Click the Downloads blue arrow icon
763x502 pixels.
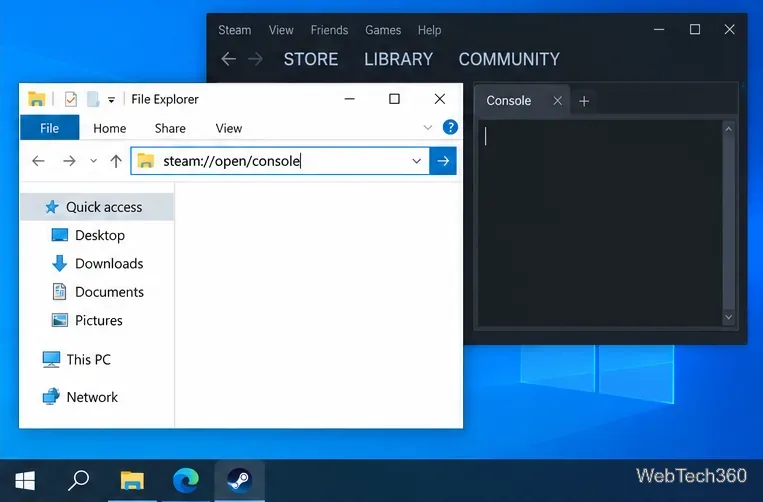59,263
